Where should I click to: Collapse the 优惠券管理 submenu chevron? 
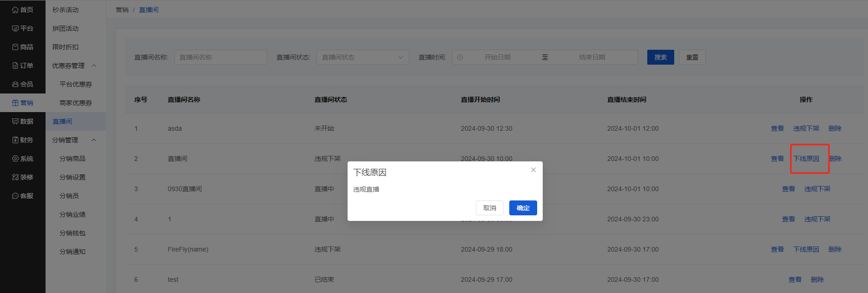pos(94,66)
